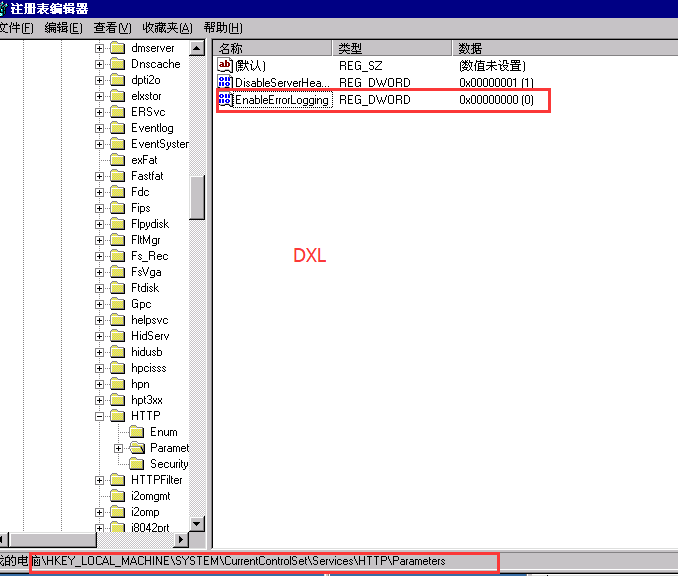Open the 文件(F) menu

pos(16,28)
